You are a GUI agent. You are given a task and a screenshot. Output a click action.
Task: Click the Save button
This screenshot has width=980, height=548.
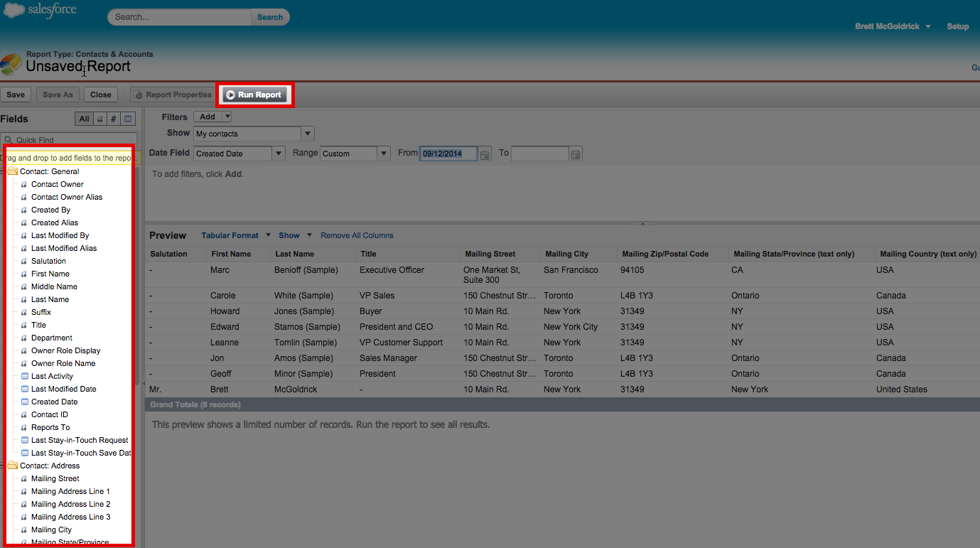click(16, 95)
